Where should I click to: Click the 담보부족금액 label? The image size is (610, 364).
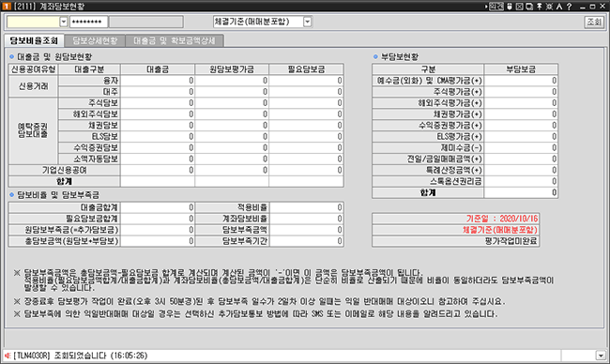coord(232,230)
